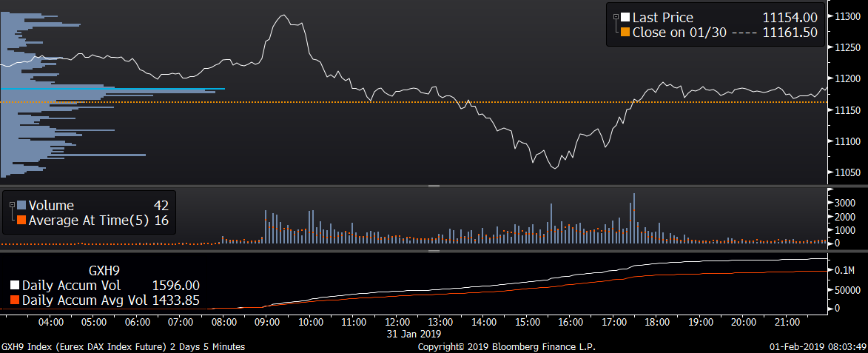
Task: Click the GXH9 legend heading
Action: (104, 271)
